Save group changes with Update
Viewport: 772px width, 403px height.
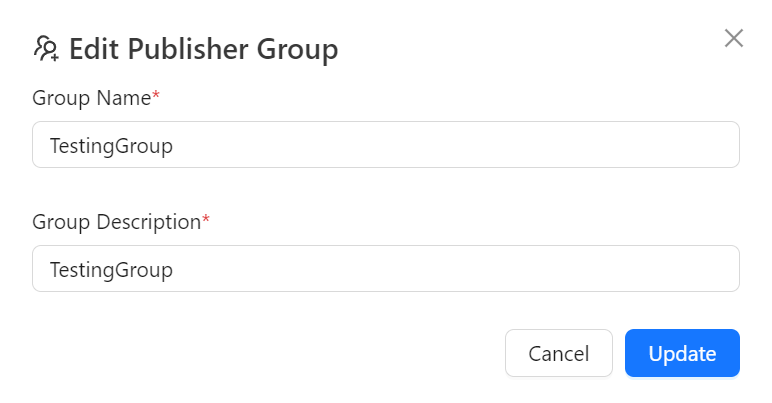coord(682,353)
